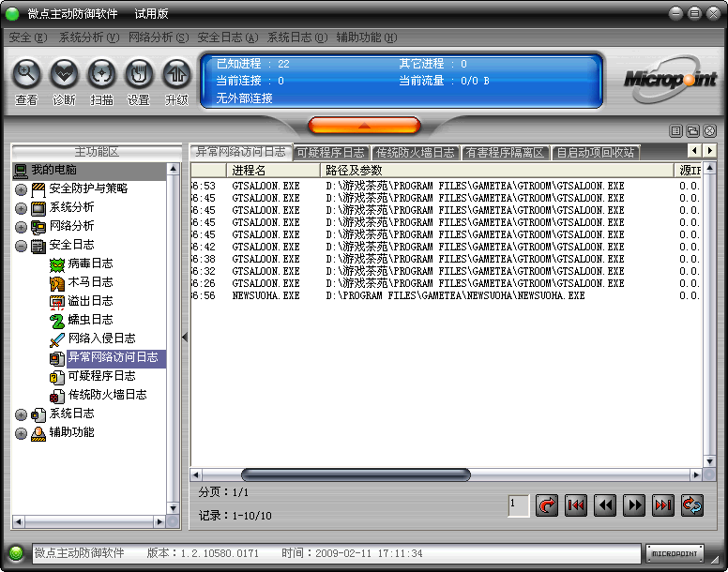Screen dimensions: 728x572
Task: Click the 网络分析 tree icon
Action: (38, 227)
